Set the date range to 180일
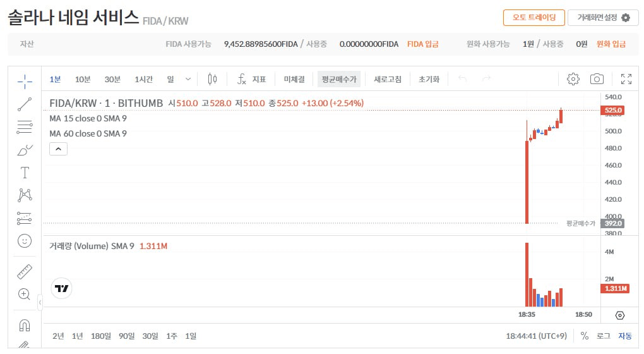This screenshot has width=644, height=354. [101, 336]
